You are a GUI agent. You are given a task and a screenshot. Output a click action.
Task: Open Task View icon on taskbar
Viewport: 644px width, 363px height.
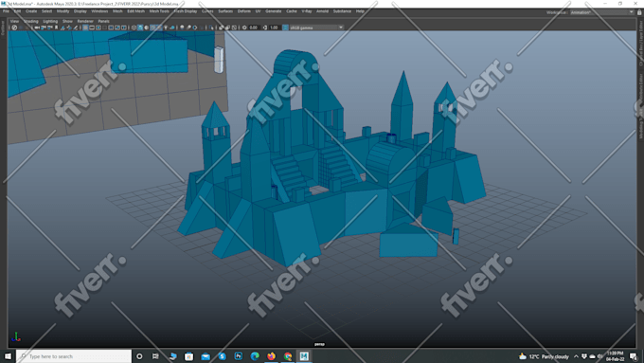pos(155,356)
